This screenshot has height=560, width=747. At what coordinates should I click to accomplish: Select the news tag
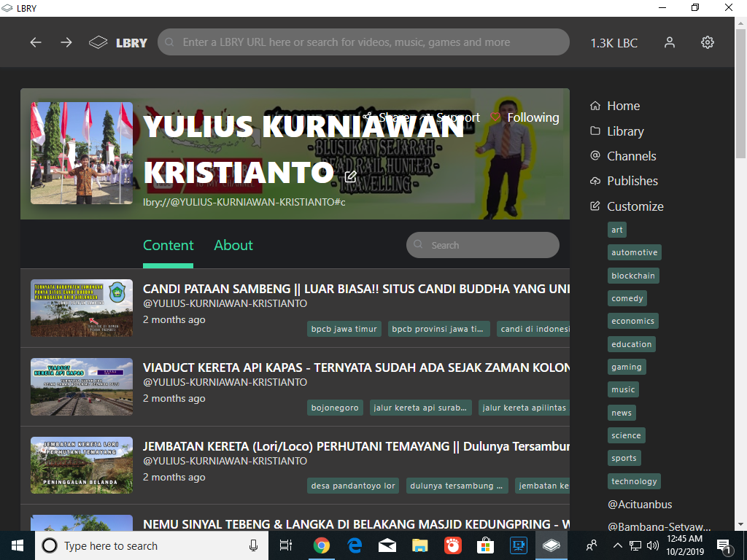coord(622,413)
